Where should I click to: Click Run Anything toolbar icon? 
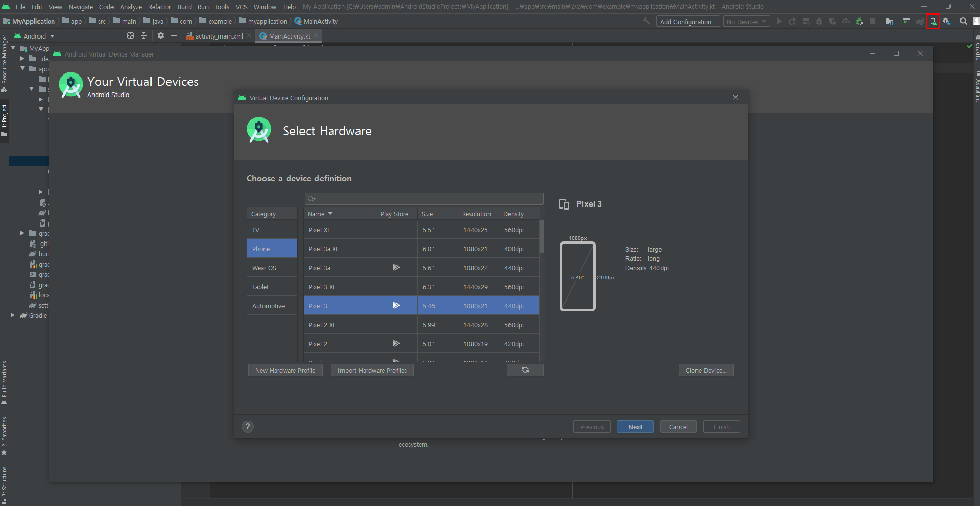click(907, 21)
